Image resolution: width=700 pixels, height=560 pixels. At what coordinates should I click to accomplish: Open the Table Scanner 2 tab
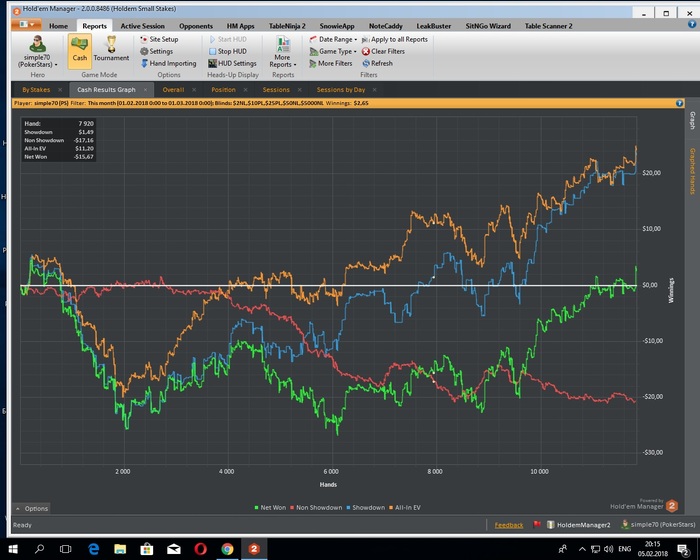coord(548,26)
